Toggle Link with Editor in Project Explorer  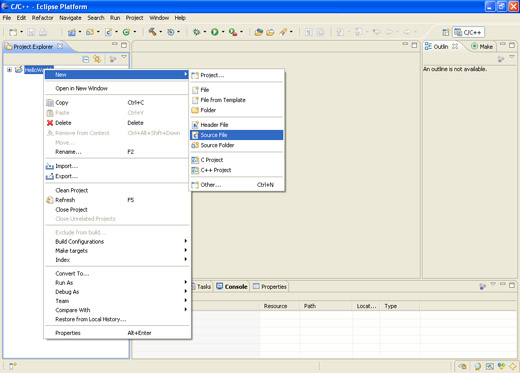97,59
